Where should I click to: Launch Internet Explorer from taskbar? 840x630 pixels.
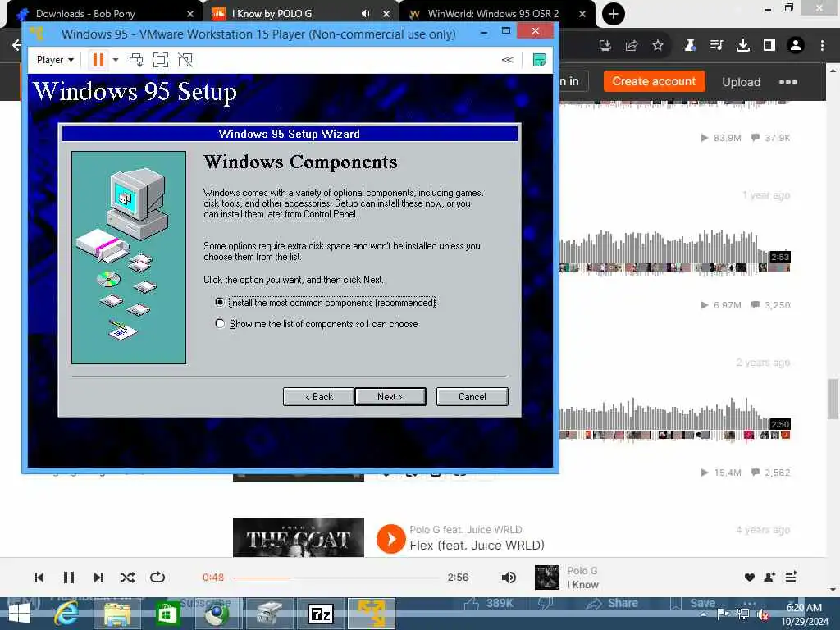point(66,614)
